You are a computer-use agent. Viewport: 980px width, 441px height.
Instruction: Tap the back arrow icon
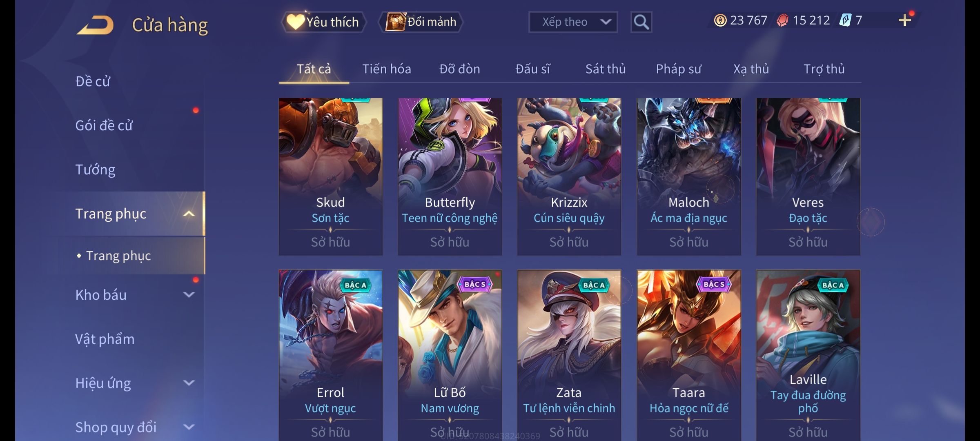[95, 25]
